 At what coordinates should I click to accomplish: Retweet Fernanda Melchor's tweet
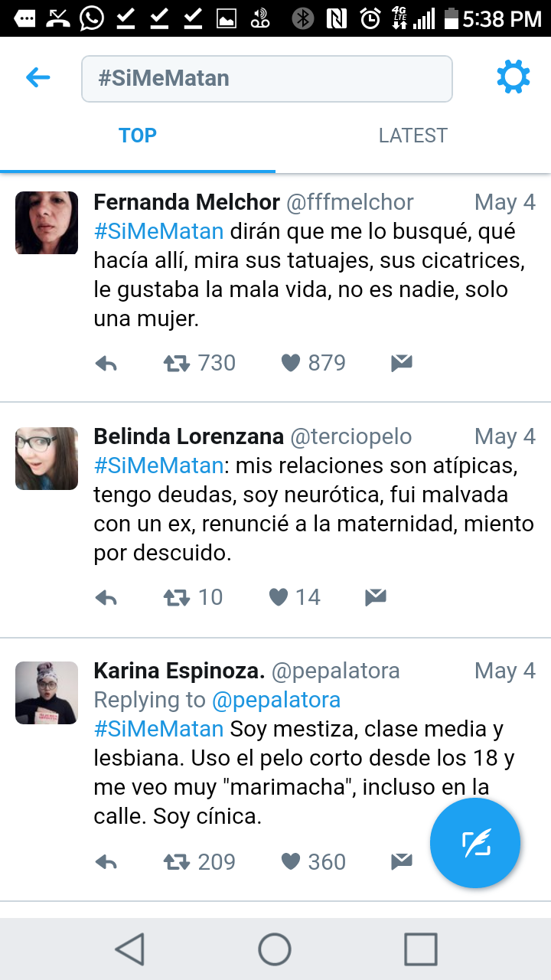[x=177, y=363]
